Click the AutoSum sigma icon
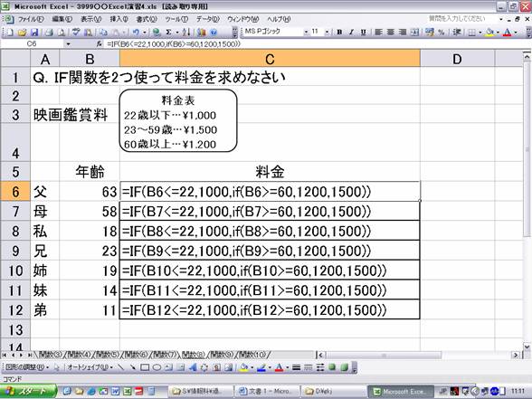 pyautogui.click(x=168, y=33)
